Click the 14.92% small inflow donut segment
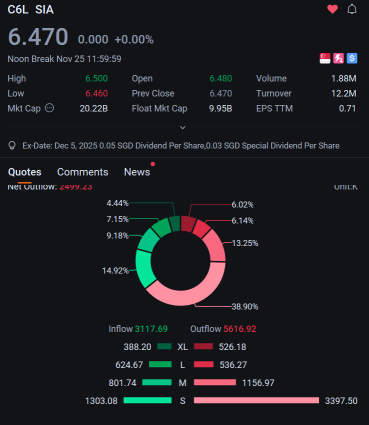369x425 pixels. coord(145,268)
